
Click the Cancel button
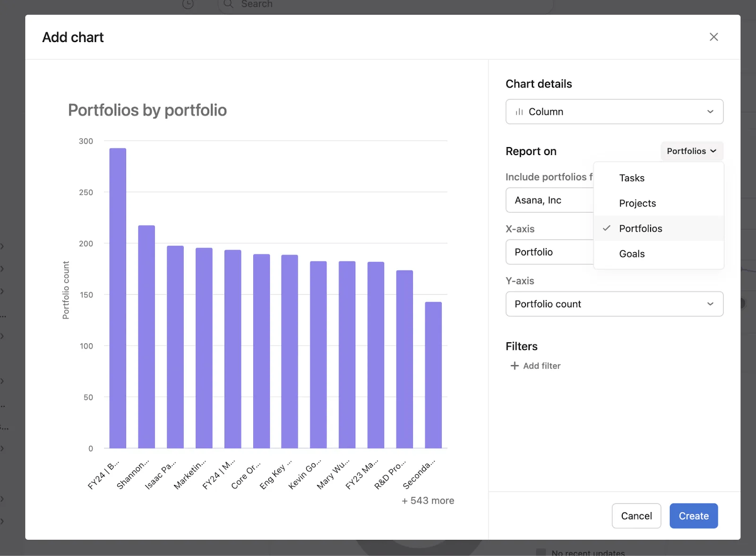pos(636,516)
